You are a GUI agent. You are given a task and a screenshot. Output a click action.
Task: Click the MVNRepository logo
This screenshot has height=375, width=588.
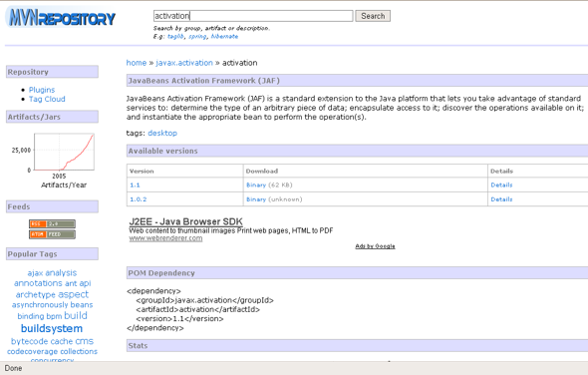click(61, 17)
